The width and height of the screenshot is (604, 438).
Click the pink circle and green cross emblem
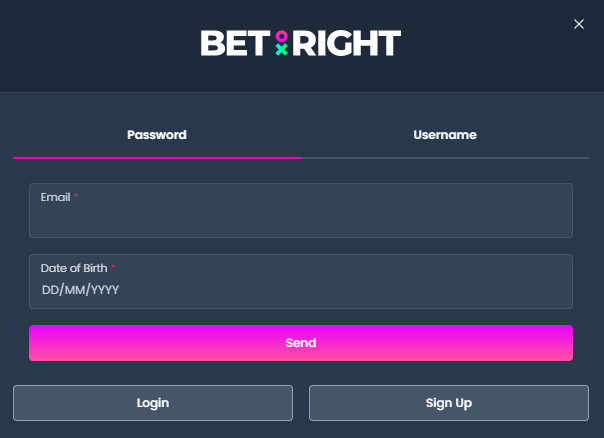282,43
